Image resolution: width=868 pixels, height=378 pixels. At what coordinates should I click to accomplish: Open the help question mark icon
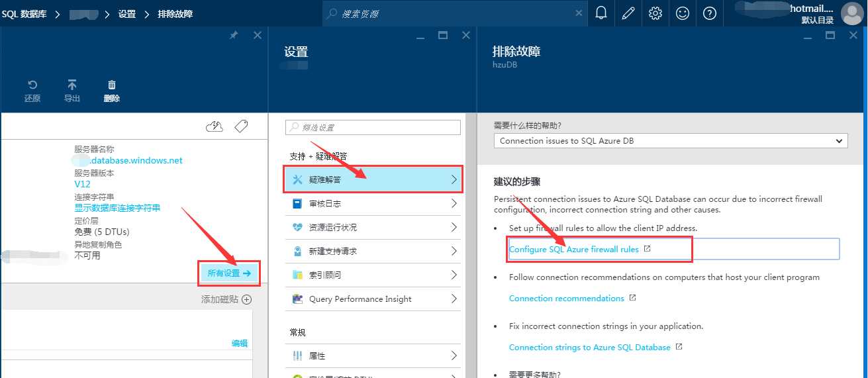pos(709,13)
